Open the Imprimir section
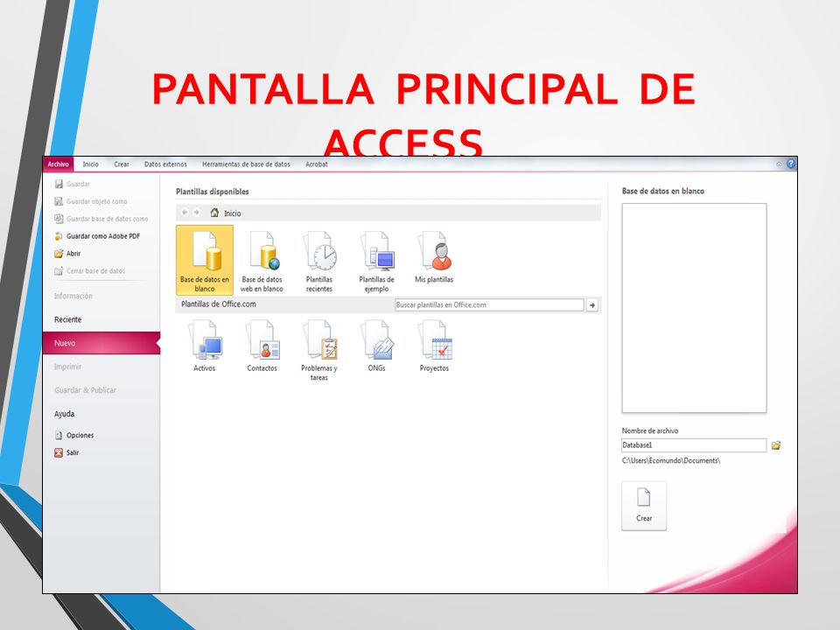This screenshot has height=630, width=840. [68, 367]
